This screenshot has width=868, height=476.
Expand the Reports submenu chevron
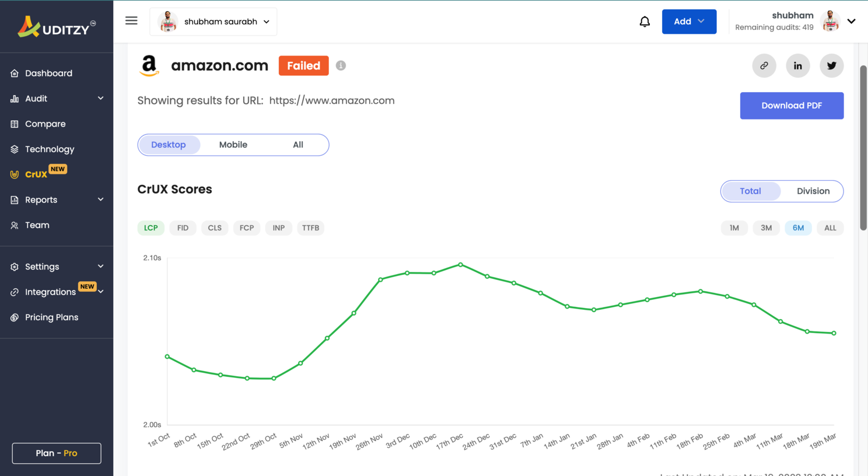point(100,199)
